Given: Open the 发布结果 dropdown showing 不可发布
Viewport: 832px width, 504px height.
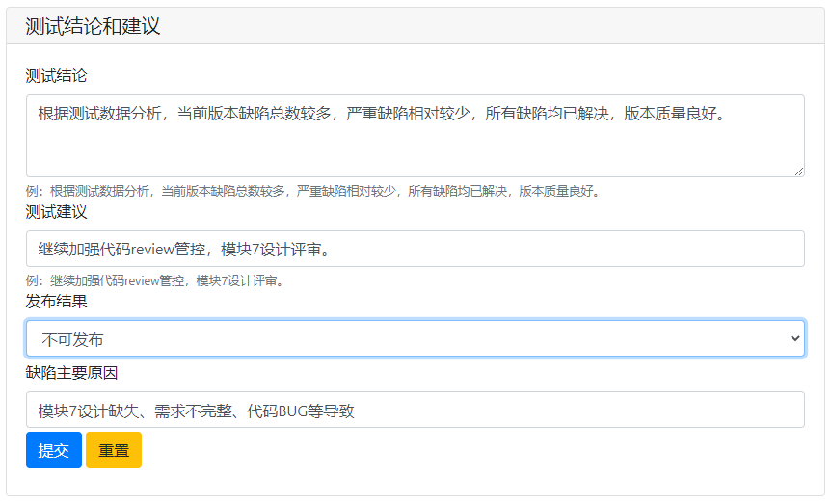Looking at the screenshot, I should tap(415, 339).
